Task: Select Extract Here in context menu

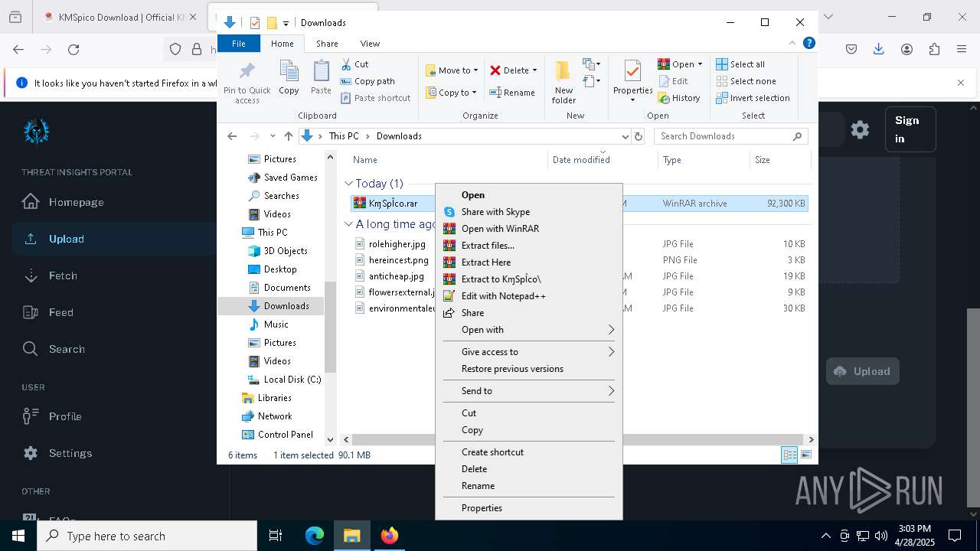Action: pyautogui.click(x=529, y=262)
